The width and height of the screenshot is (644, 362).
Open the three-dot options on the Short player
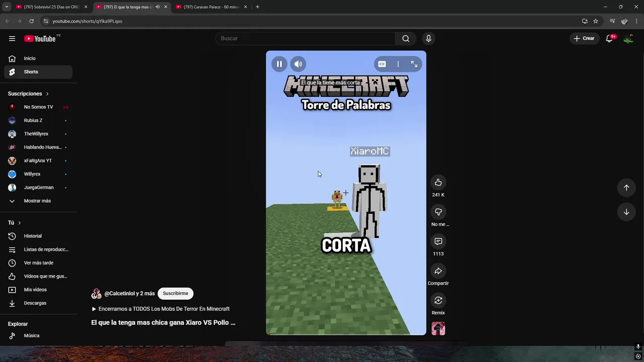coord(398,64)
